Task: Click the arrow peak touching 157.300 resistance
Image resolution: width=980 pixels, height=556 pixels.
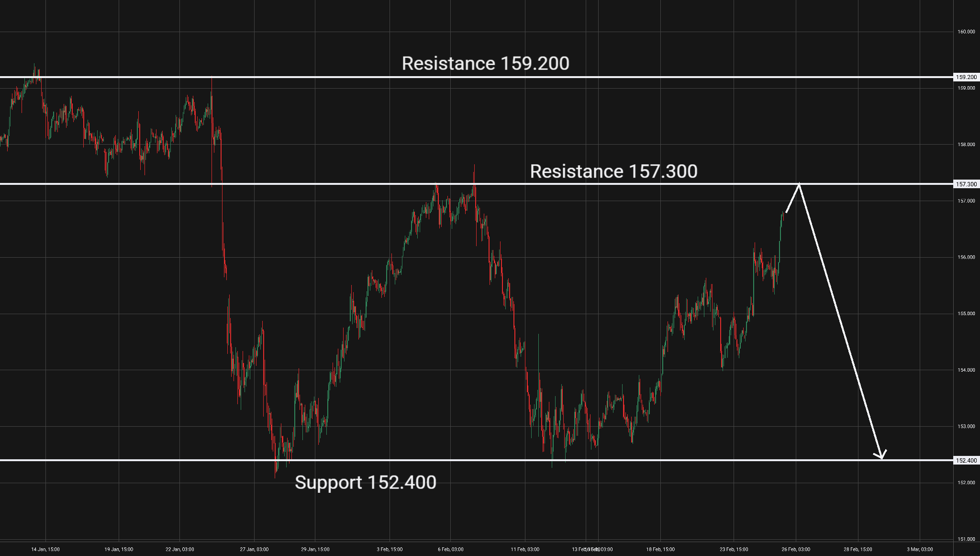Action: tap(799, 185)
